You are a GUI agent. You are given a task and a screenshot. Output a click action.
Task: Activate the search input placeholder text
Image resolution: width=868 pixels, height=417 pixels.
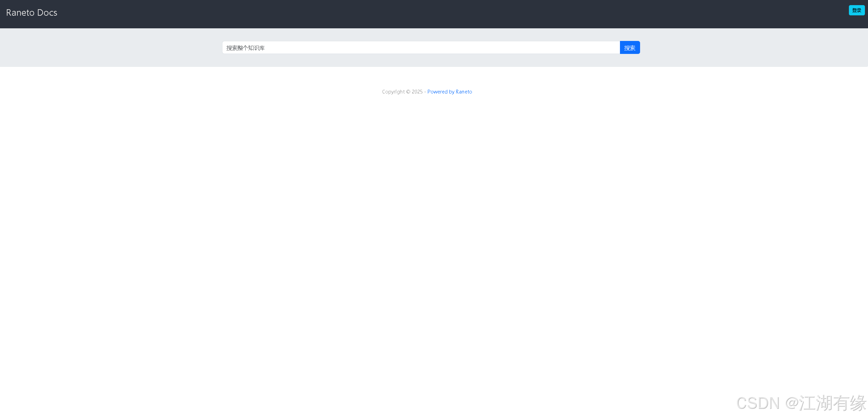pyautogui.click(x=246, y=48)
